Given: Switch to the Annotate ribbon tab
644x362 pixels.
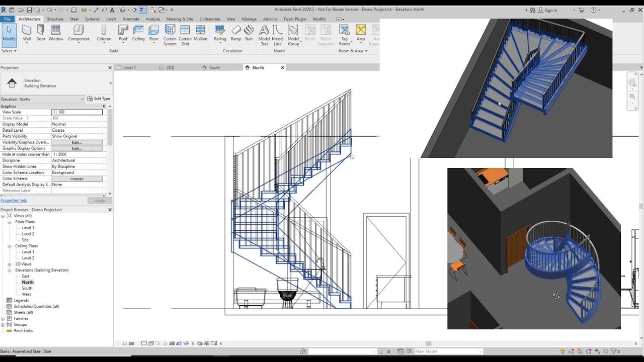Looking at the screenshot, I should click(x=131, y=19).
